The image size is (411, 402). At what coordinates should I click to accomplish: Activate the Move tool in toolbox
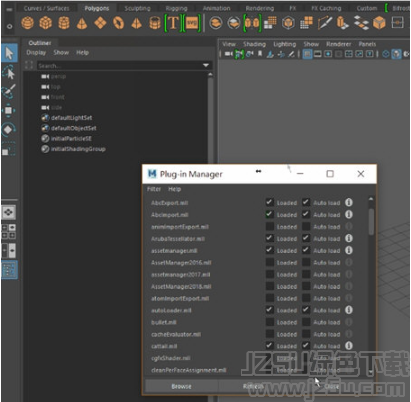point(9,110)
